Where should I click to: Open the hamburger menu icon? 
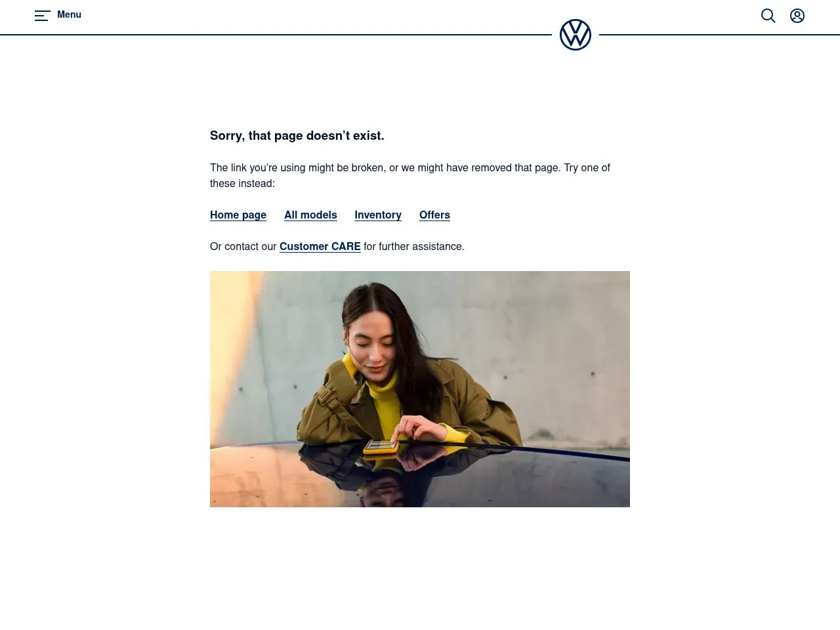[43, 16]
